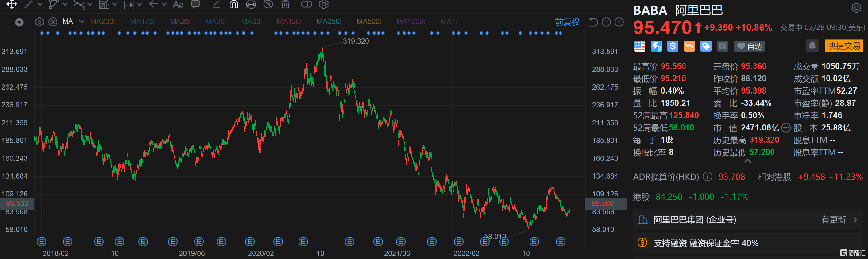Select the Aa text annotation tool
The image size is (868, 259).
(178, 4)
